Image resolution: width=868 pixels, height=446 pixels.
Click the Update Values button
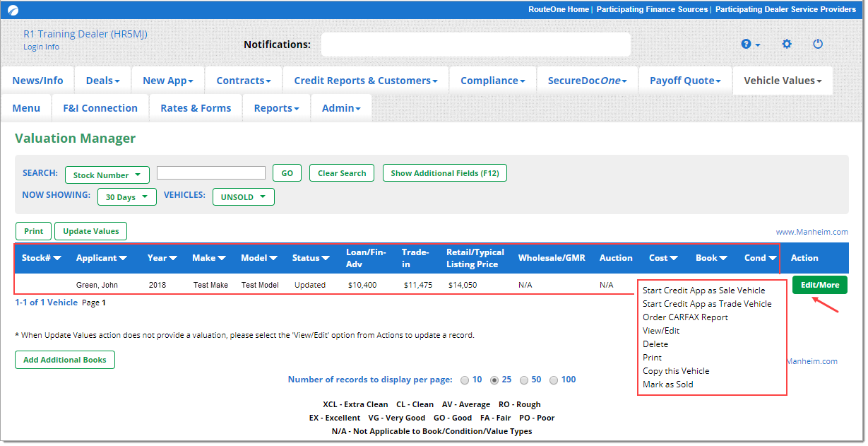[x=91, y=231]
